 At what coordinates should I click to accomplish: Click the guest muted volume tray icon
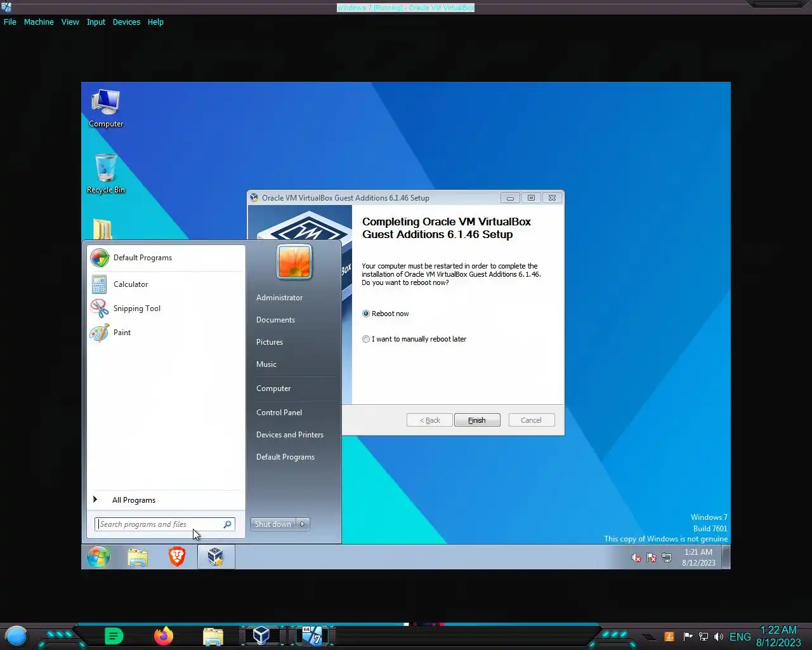636,558
